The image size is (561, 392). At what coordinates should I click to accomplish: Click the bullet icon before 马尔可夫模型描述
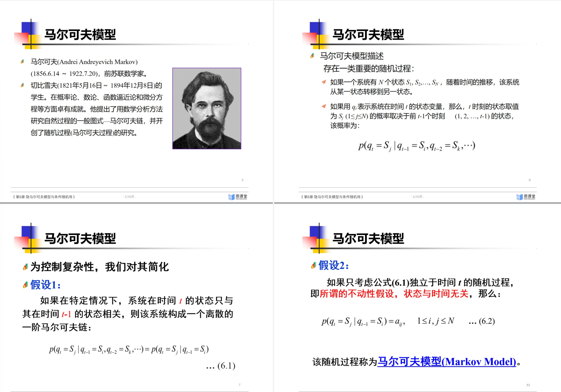(x=312, y=56)
